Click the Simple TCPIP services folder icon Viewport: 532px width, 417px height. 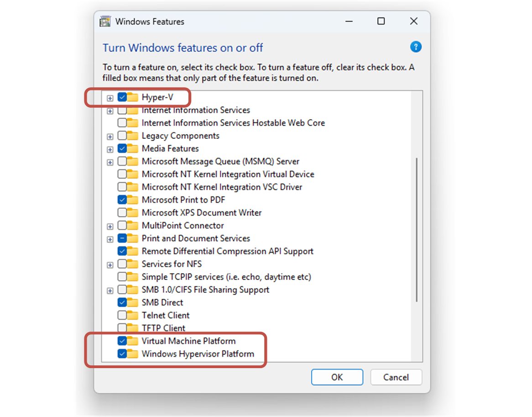tap(133, 277)
